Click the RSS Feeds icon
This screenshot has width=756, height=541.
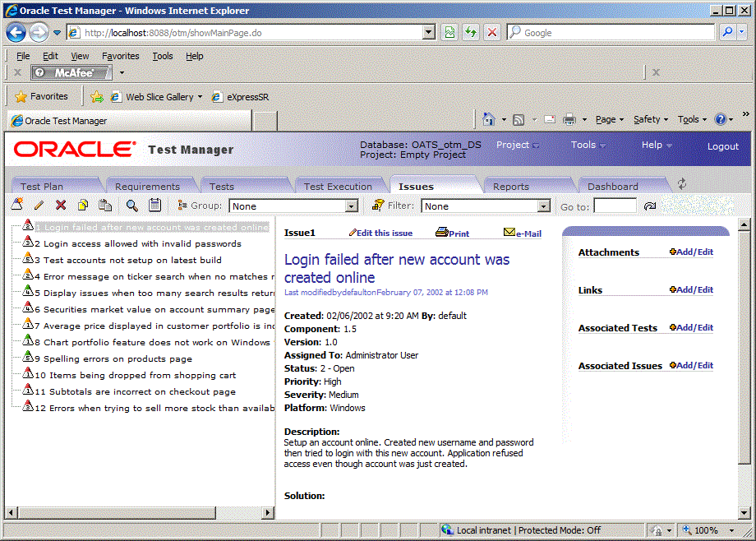pyautogui.click(x=519, y=120)
